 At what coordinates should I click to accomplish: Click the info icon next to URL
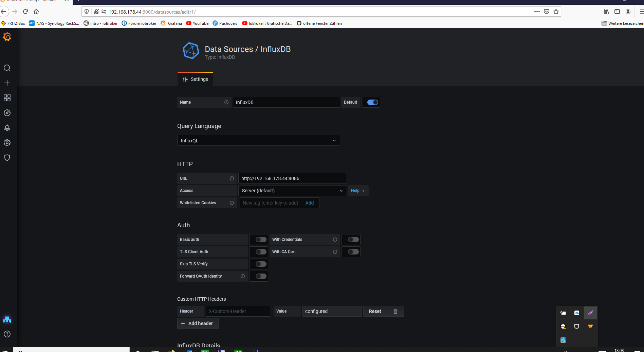click(x=232, y=178)
